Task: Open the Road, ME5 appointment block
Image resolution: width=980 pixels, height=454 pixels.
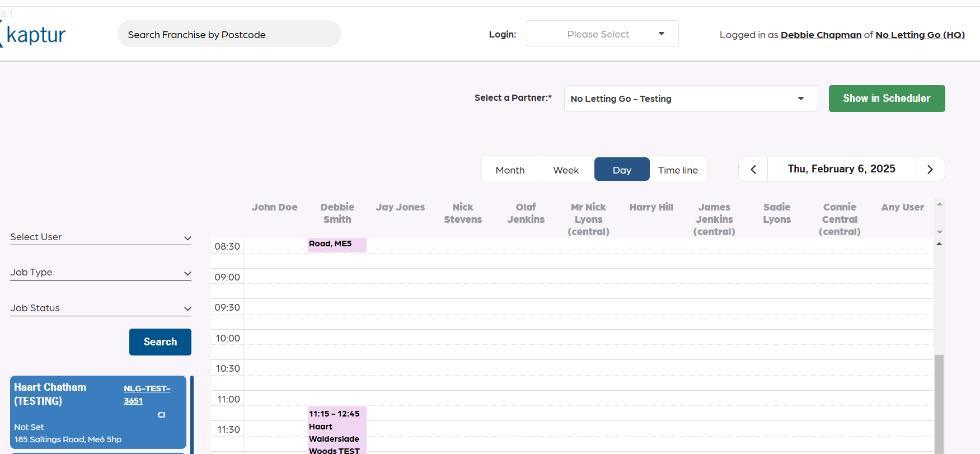Action: [x=337, y=245]
